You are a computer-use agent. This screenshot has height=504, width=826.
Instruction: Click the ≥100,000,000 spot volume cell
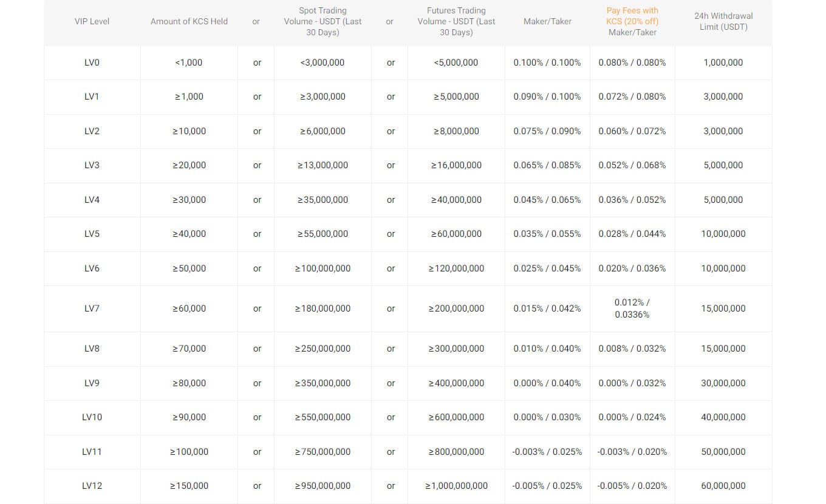(323, 268)
